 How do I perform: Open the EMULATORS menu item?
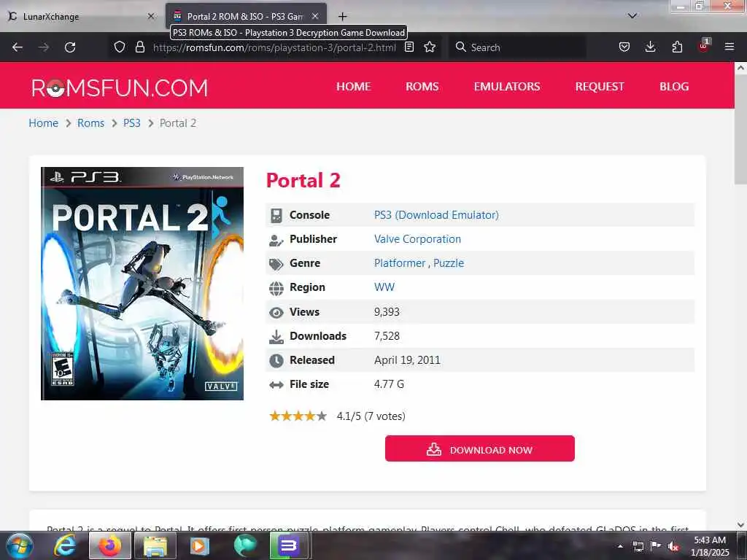[507, 87]
